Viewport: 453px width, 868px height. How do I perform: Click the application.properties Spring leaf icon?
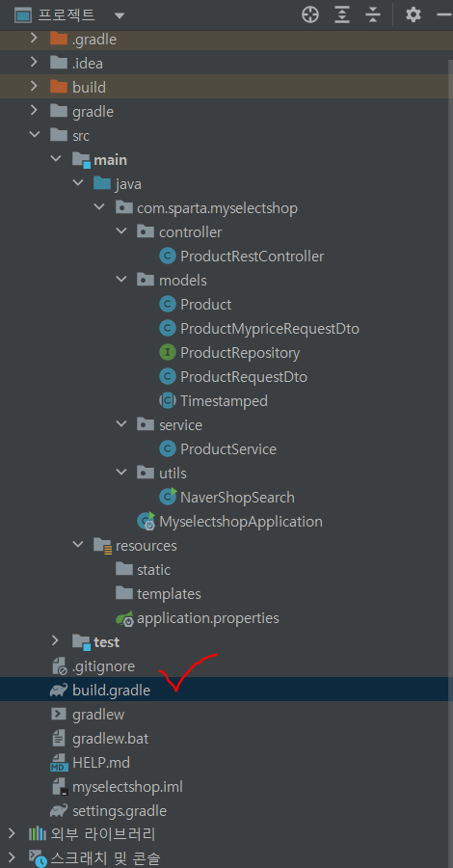coord(124,618)
